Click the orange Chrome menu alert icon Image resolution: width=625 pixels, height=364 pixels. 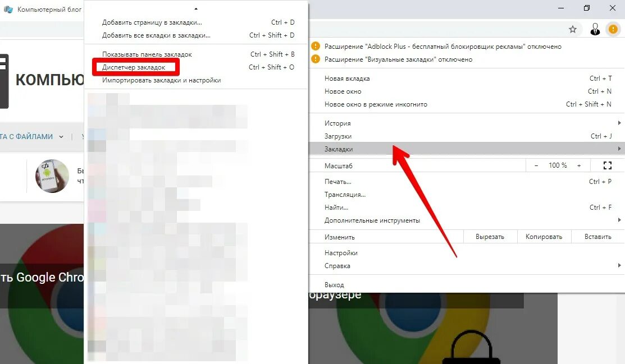click(613, 29)
